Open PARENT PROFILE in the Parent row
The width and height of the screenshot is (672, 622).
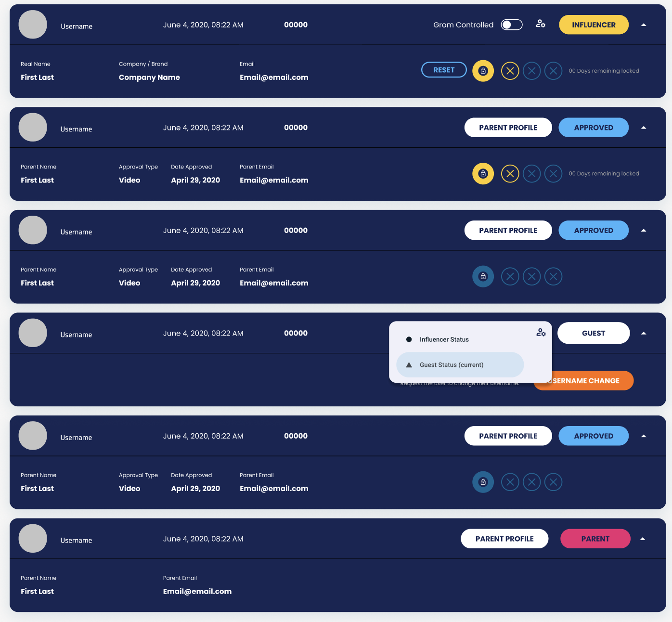pyautogui.click(x=504, y=539)
